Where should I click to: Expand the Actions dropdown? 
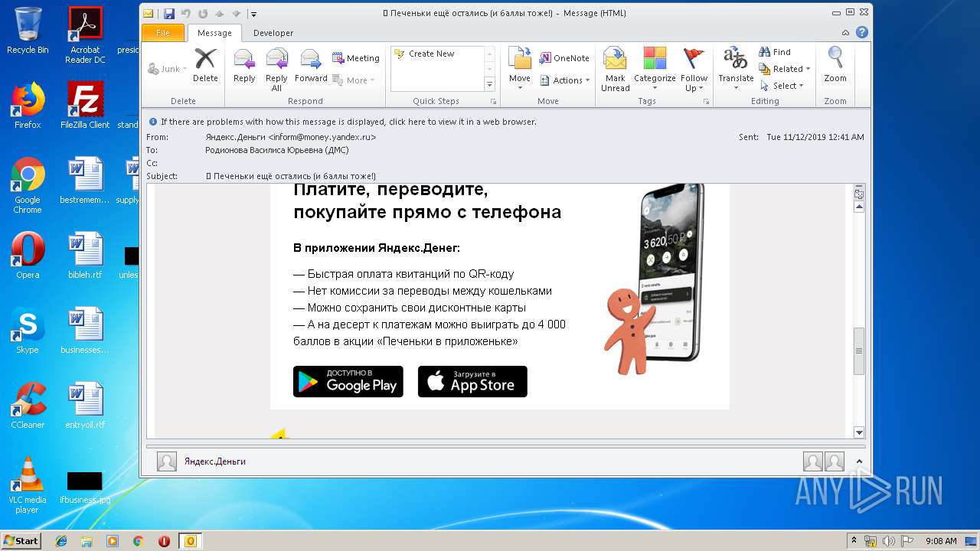[x=565, y=80]
